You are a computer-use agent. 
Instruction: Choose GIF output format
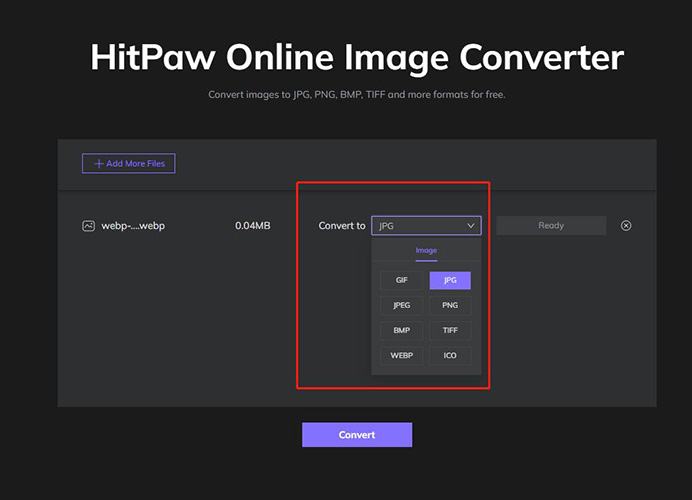click(402, 280)
